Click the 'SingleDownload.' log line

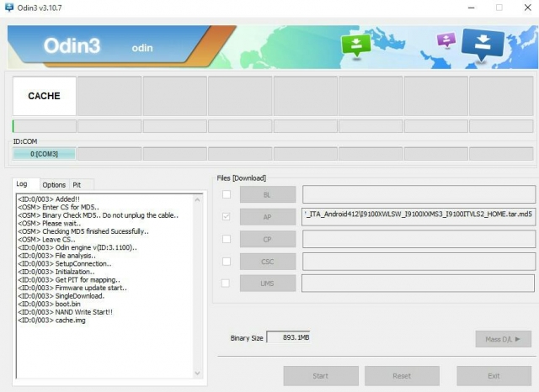pos(61,296)
